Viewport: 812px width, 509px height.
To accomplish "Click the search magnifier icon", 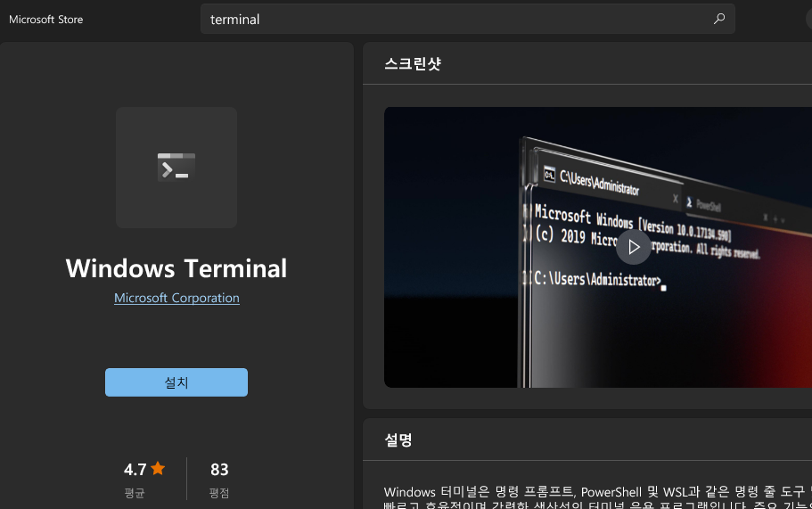I will 718,19.
